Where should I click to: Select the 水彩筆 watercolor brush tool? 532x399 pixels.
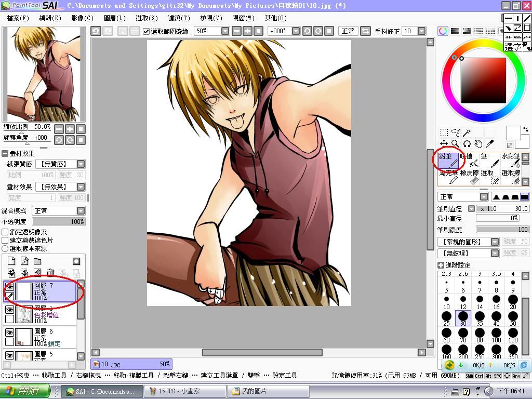pyautogui.click(x=511, y=160)
